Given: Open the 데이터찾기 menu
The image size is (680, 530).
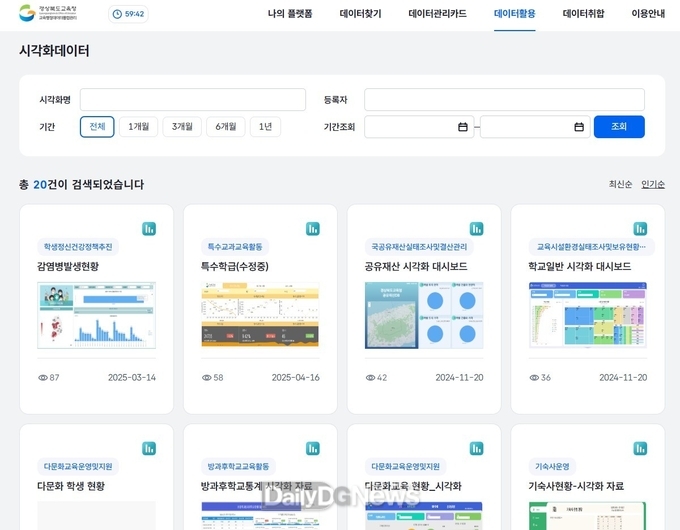Looking at the screenshot, I should coord(360,14).
